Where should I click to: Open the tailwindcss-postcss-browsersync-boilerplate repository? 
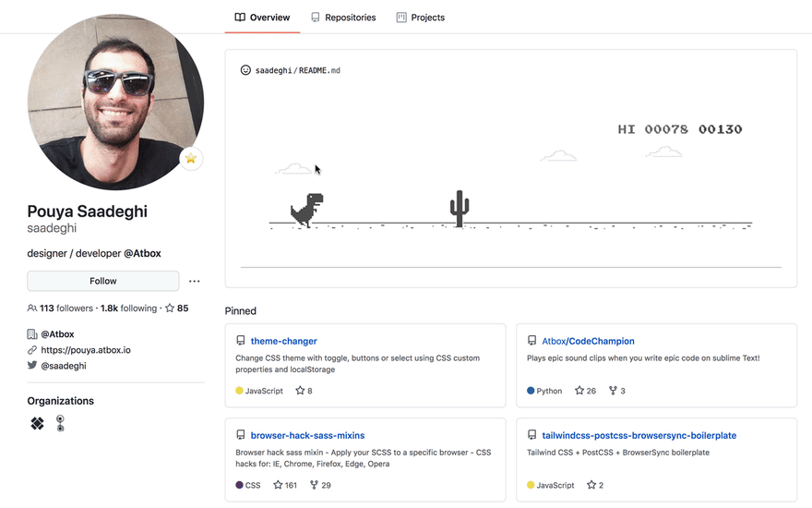pos(639,435)
